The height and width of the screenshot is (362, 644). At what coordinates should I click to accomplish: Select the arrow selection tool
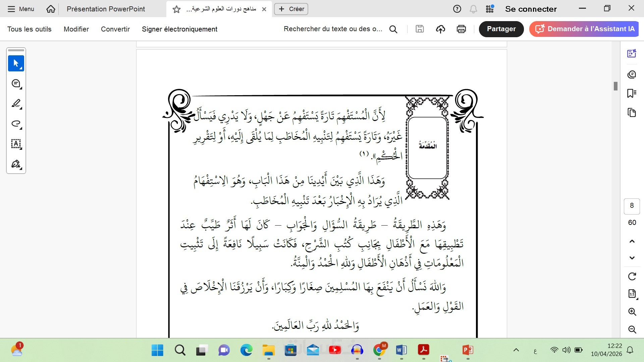click(x=16, y=63)
